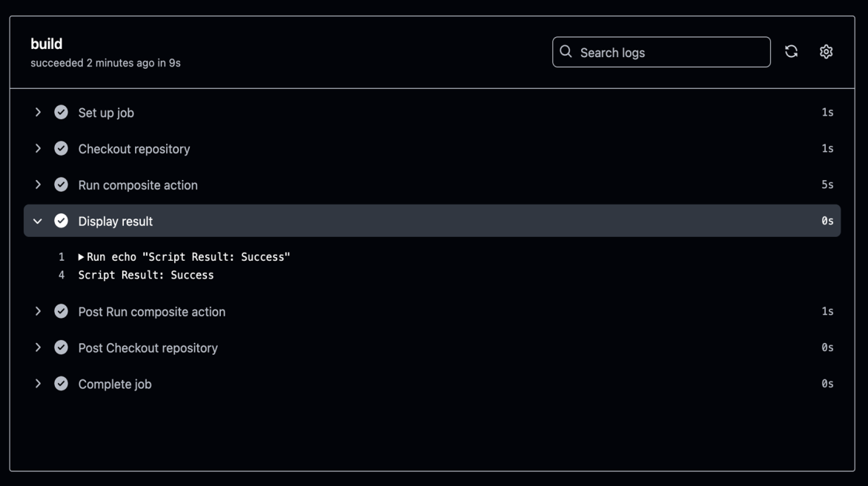This screenshot has height=486, width=868.
Task: Select the Post Checkout repository label
Action: pos(148,347)
